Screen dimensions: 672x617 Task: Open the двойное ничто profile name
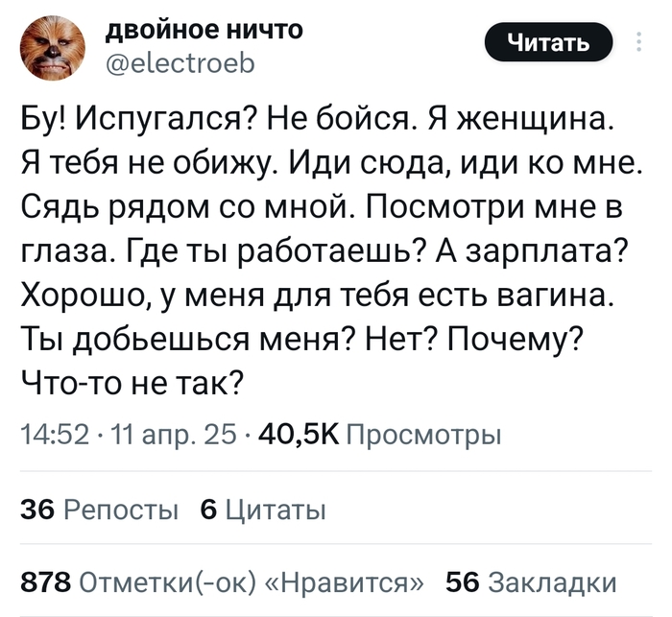(x=204, y=30)
